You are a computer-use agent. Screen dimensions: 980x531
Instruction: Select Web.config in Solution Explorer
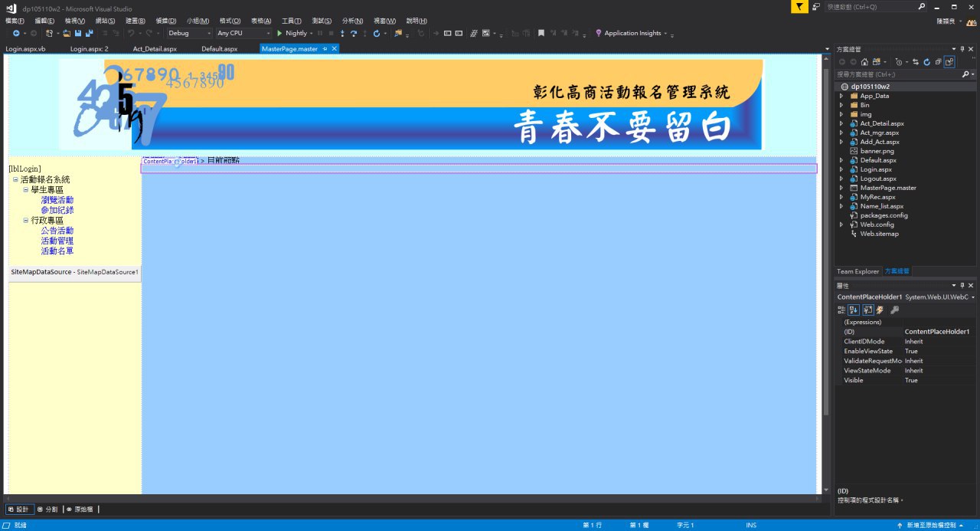[877, 225]
